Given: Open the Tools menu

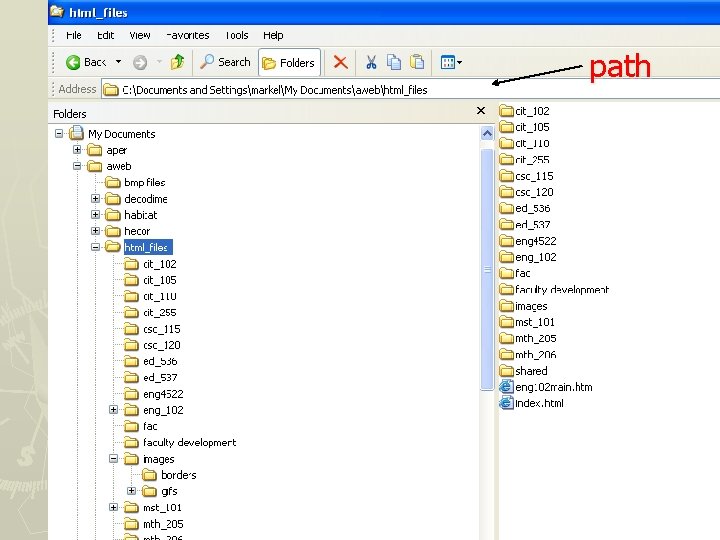Looking at the screenshot, I should pyautogui.click(x=236, y=35).
